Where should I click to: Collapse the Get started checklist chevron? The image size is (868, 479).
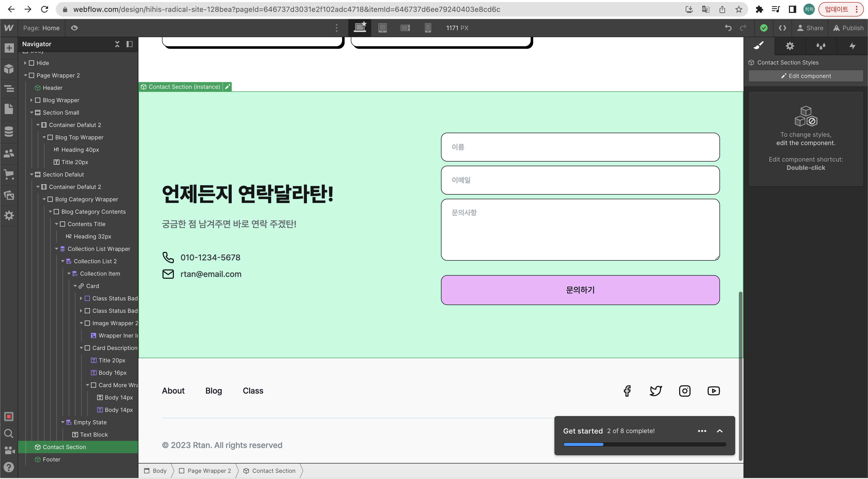point(719,431)
